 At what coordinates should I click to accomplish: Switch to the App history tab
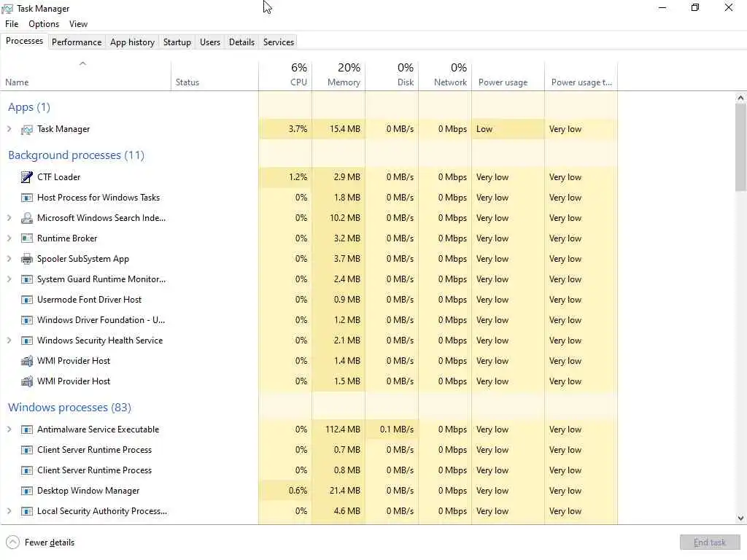click(133, 42)
